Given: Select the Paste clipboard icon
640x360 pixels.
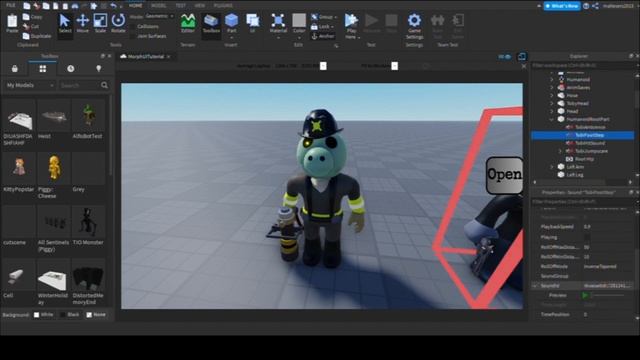Looking at the screenshot, I should (x=12, y=21).
